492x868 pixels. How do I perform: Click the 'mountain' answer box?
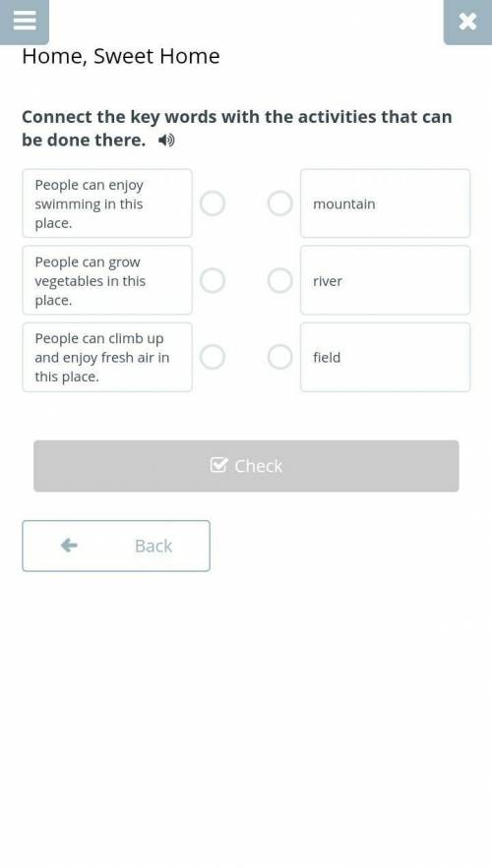(x=385, y=203)
